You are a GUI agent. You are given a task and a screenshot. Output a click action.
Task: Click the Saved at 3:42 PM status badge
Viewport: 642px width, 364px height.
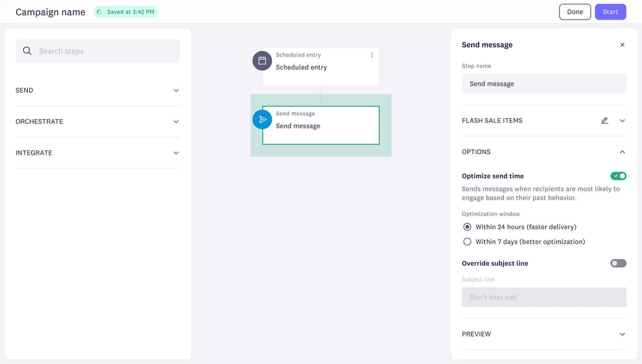click(x=125, y=11)
